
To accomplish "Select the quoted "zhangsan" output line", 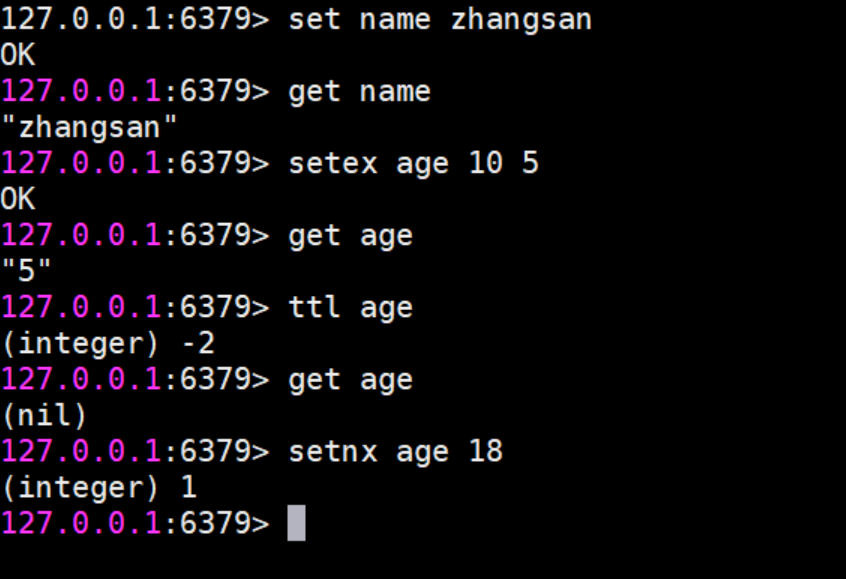I will pyautogui.click(x=89, y=127).
